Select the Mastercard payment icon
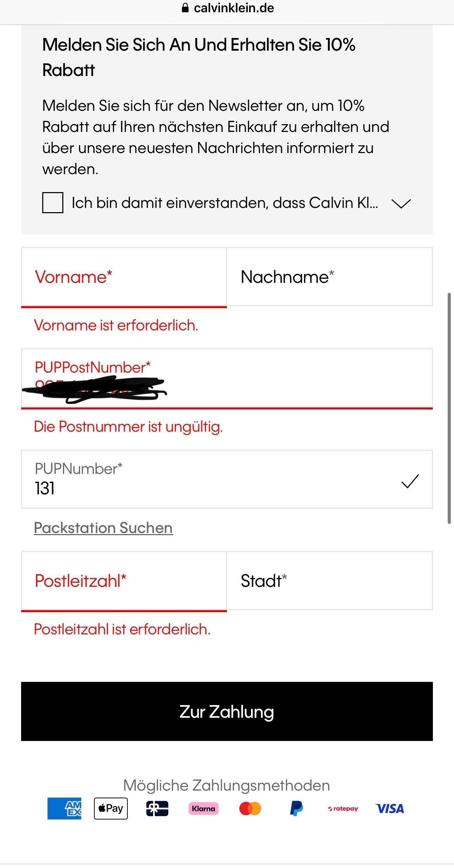 click(250, 809)
